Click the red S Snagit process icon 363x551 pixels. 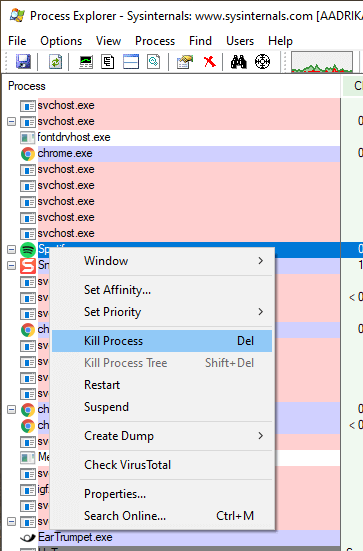pos(28,266)
